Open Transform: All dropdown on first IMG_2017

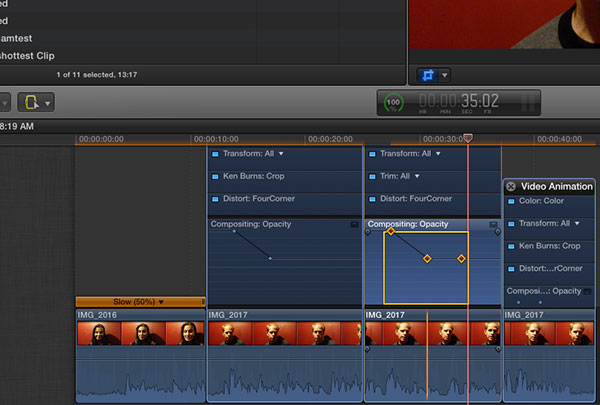tap(281, 154)
